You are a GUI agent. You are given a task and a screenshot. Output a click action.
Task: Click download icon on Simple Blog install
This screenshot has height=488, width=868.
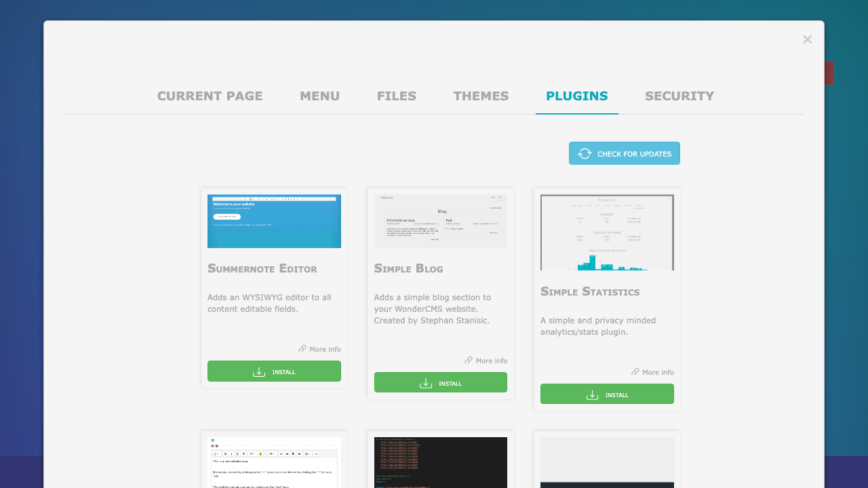(426, 383)
